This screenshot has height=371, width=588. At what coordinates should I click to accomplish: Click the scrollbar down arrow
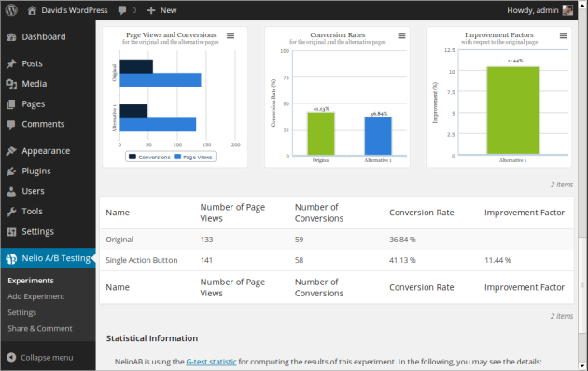point(582,365)
